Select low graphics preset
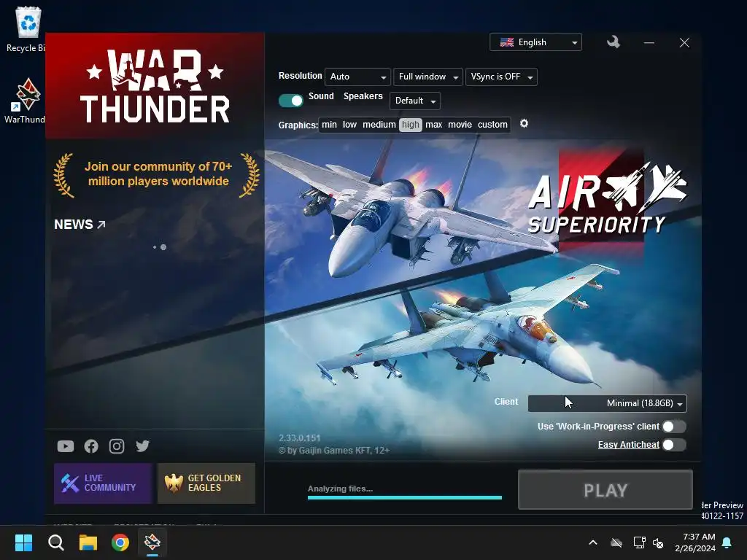The height and width of the screenshot is (560, 747). 349,125
